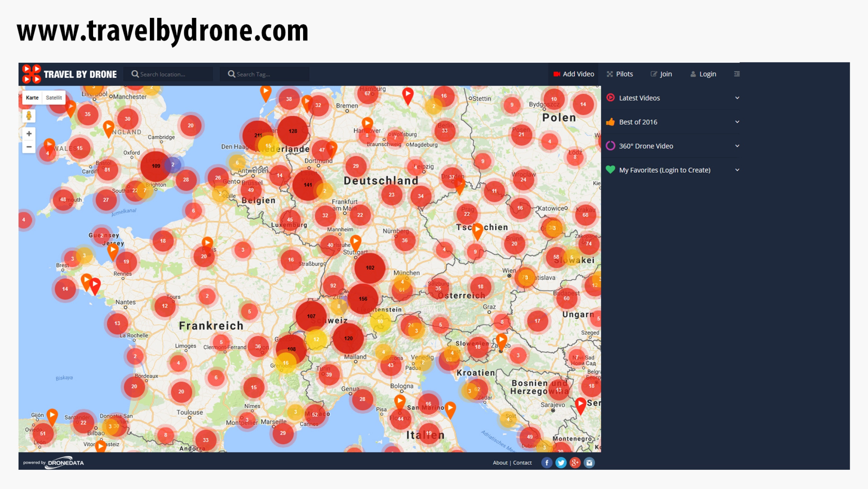Screen dimensions: 868x489
Task: Open the hamburger menu icon
Action: click(x=737, y=74)
